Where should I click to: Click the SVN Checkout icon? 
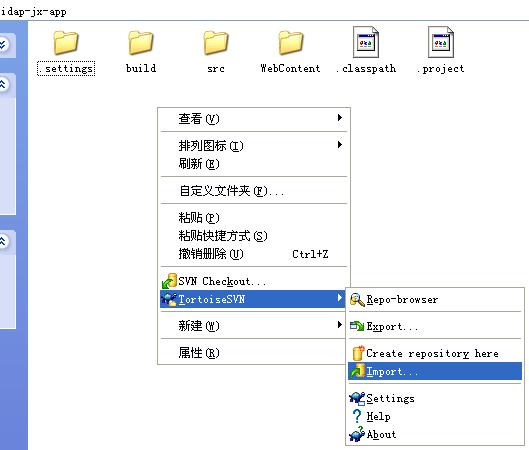[x=169, y=281]
